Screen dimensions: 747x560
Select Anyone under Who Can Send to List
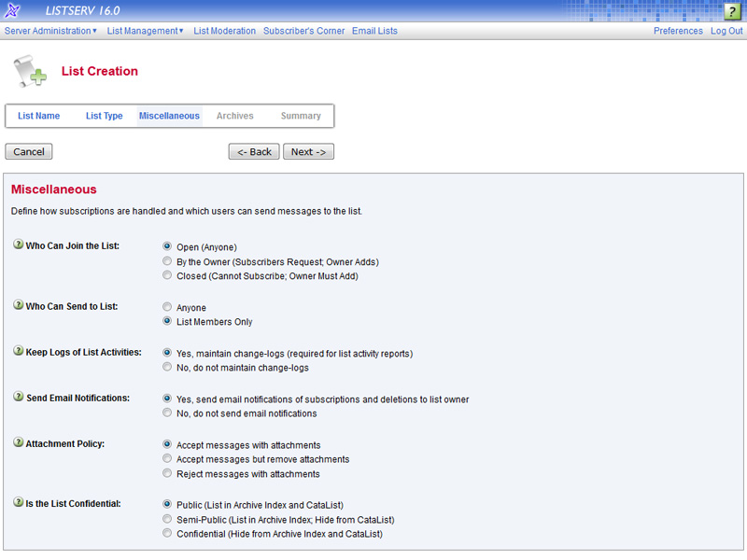tap(167, 306)
